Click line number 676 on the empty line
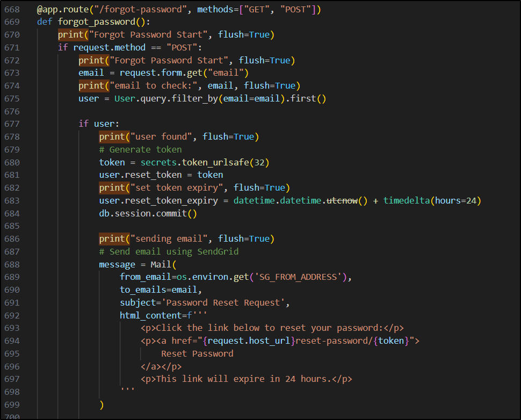 point(12,111)
